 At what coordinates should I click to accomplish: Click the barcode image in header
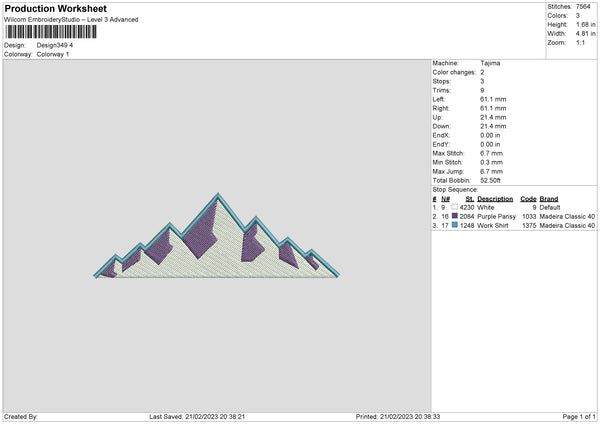pyautogui.click(x=51, y=32)
